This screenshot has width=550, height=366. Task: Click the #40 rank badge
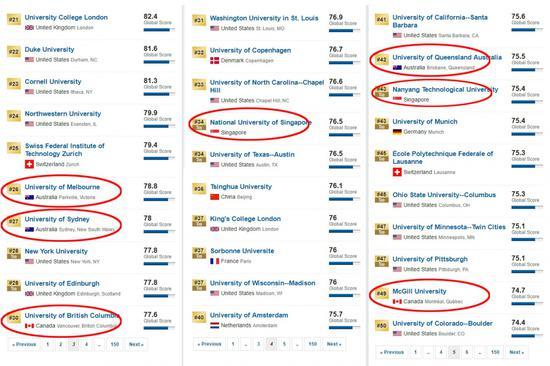coord(199,317)
